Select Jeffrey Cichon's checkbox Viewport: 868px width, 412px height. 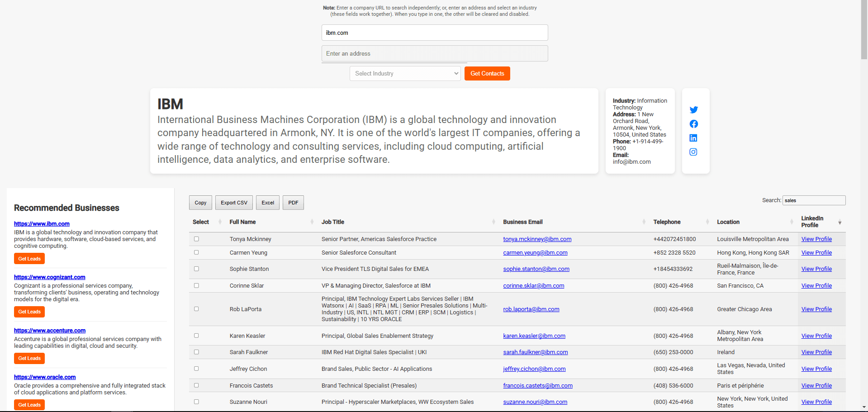196,369
